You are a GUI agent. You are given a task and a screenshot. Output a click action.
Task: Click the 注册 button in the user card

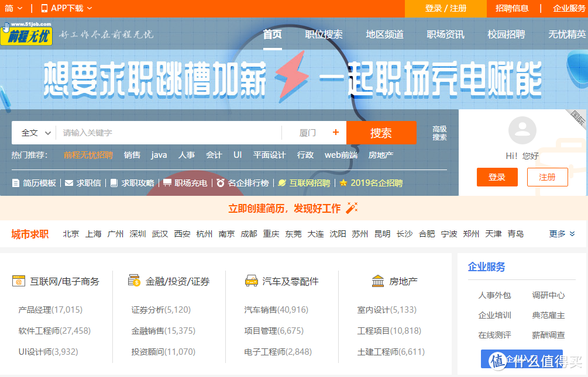(548, 177)
